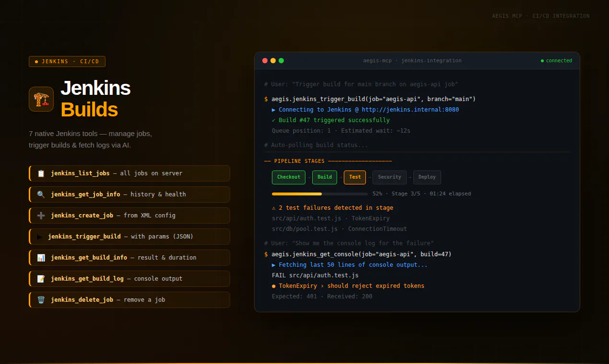609x364 pixels.
Task: Select the Security pipeline stage
Action: click(x=389, y=177)
